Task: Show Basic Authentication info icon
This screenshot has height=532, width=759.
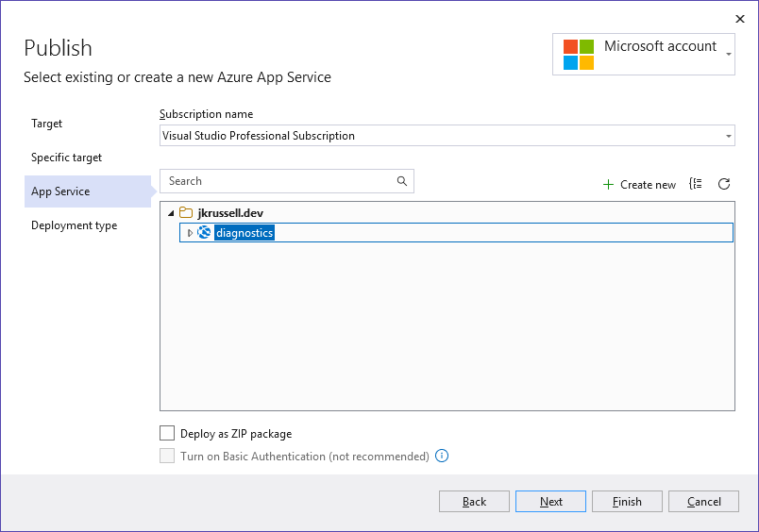Action: pos(442,456)
